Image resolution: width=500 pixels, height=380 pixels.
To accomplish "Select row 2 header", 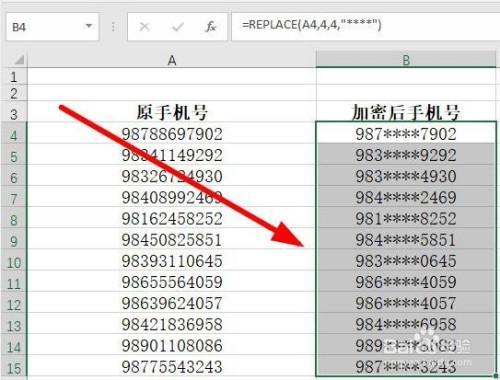I will pos(14,93).
